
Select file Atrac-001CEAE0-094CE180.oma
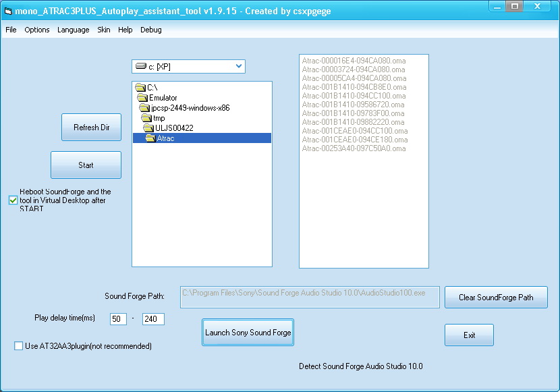pyautogui.click(x=355, y=140)
